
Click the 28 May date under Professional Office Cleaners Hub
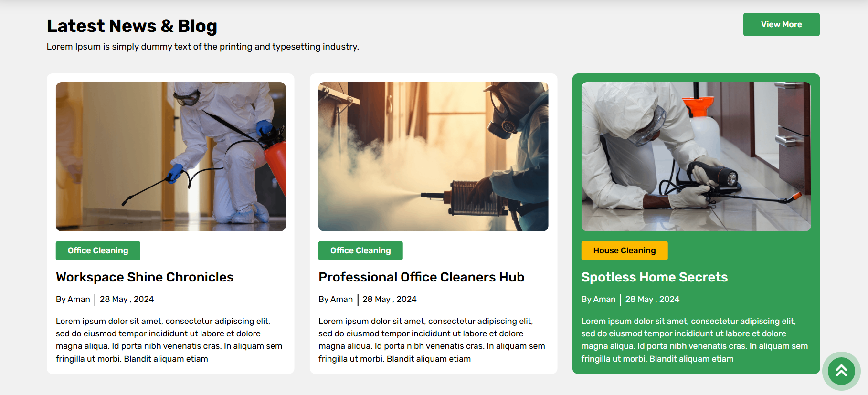[x=389, y=300]
